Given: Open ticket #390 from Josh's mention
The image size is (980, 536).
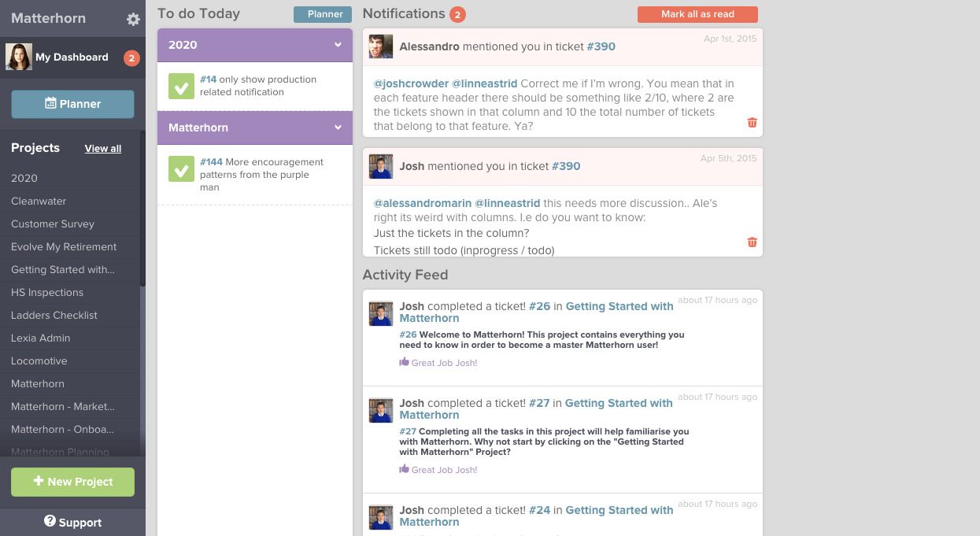Looking at the screenshot, I should tap(566, 166).
